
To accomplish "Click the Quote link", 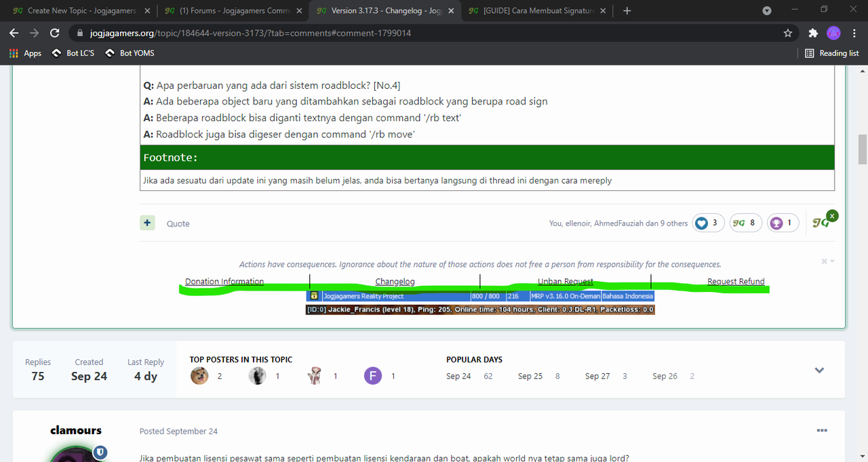I will (x=178, y=224).
